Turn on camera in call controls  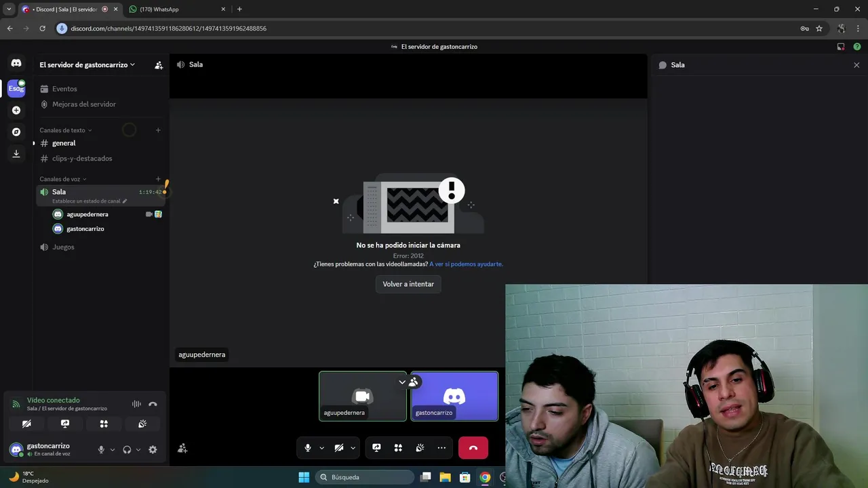tap(339, 448)
